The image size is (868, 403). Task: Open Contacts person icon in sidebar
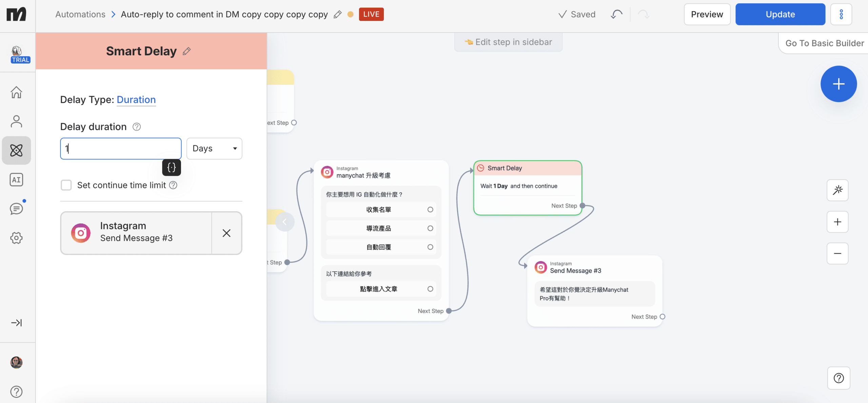[x=16, y=121]
